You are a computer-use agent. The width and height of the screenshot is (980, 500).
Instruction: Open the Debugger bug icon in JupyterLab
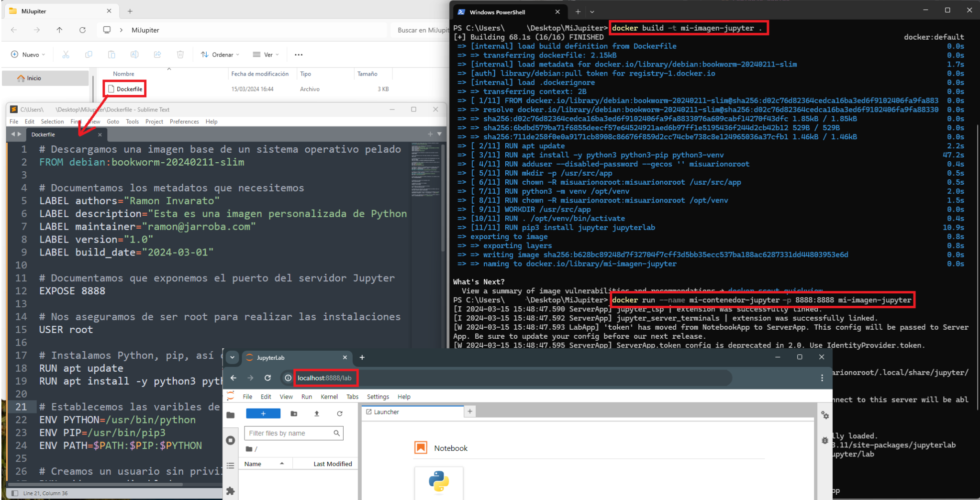click(825, 440)
